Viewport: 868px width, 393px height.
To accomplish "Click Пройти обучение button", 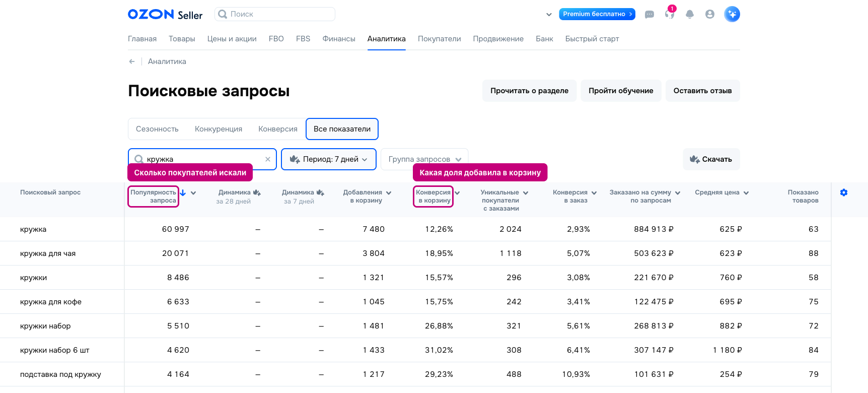I will point(621,91).
